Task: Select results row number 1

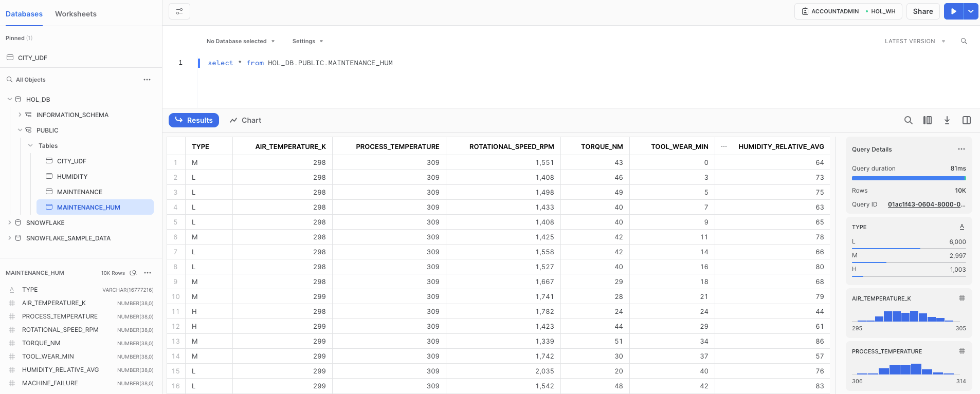Action: click(176, 162)
